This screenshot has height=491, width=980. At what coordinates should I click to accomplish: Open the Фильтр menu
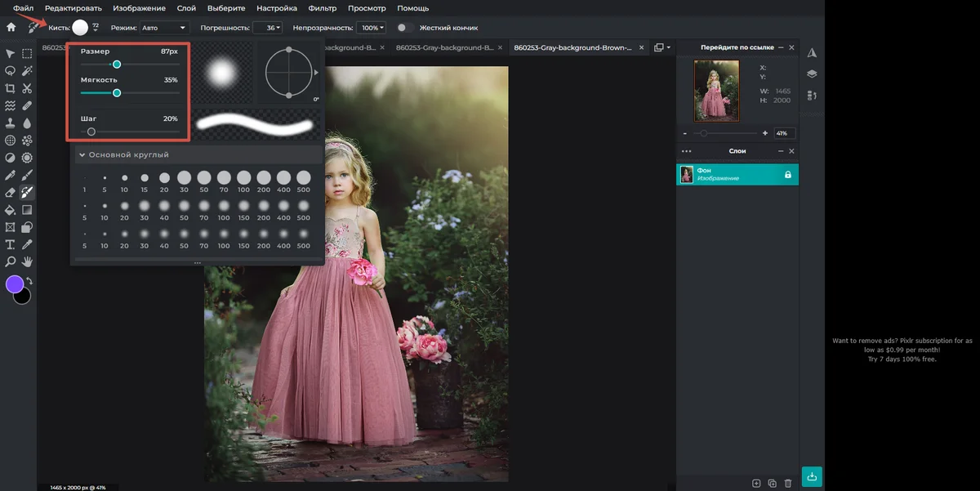pos(323,8)
